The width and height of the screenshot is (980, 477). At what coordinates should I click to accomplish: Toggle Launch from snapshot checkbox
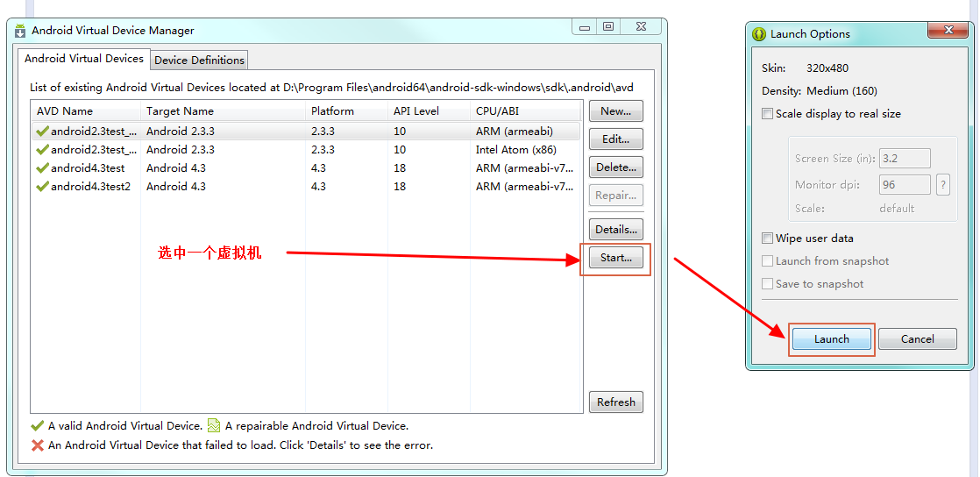coord(768,260)
